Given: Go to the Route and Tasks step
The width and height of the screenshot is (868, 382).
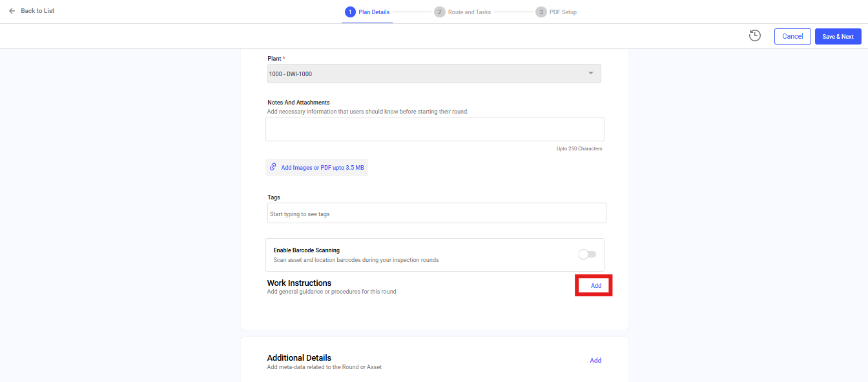Looking at the screenshot, I should pos(470,12).
